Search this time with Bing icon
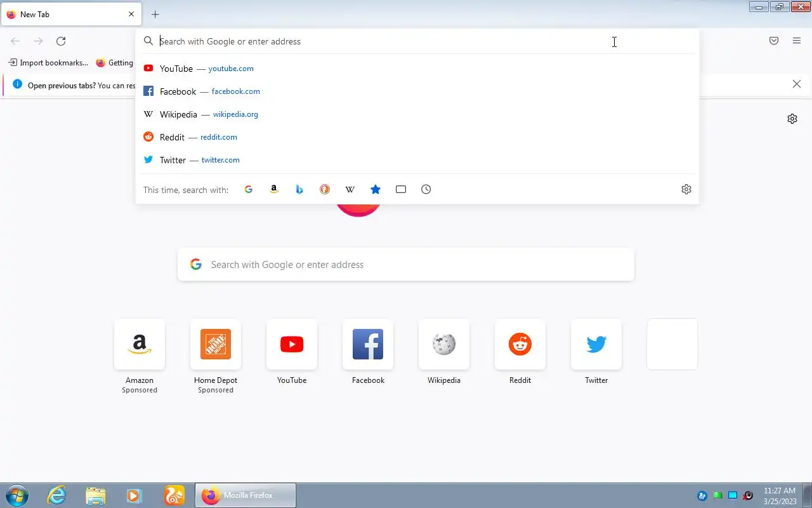Screen dimensions: 812x508 pos(299,189)
